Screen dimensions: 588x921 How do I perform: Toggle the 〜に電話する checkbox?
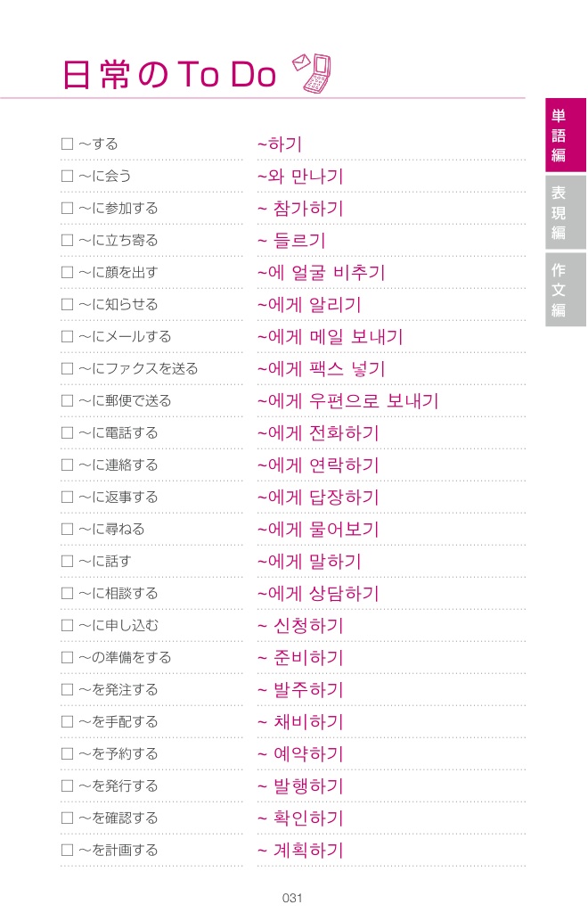click(67, 432)
